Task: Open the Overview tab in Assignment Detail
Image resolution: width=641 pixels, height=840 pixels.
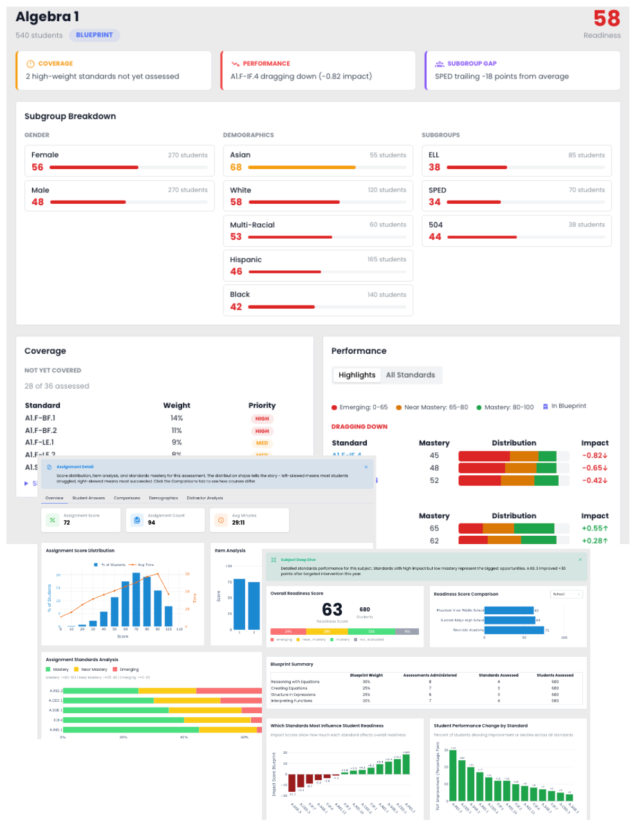Action: [x=55, y=498]
